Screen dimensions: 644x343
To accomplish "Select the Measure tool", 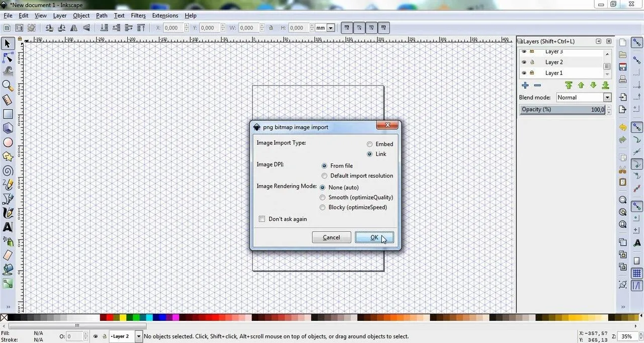I will (x=8, y=100).
